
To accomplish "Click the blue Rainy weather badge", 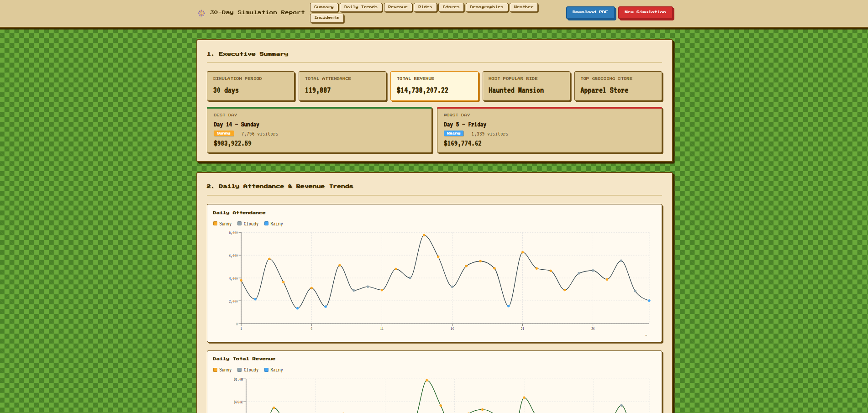I will (453, 134).
